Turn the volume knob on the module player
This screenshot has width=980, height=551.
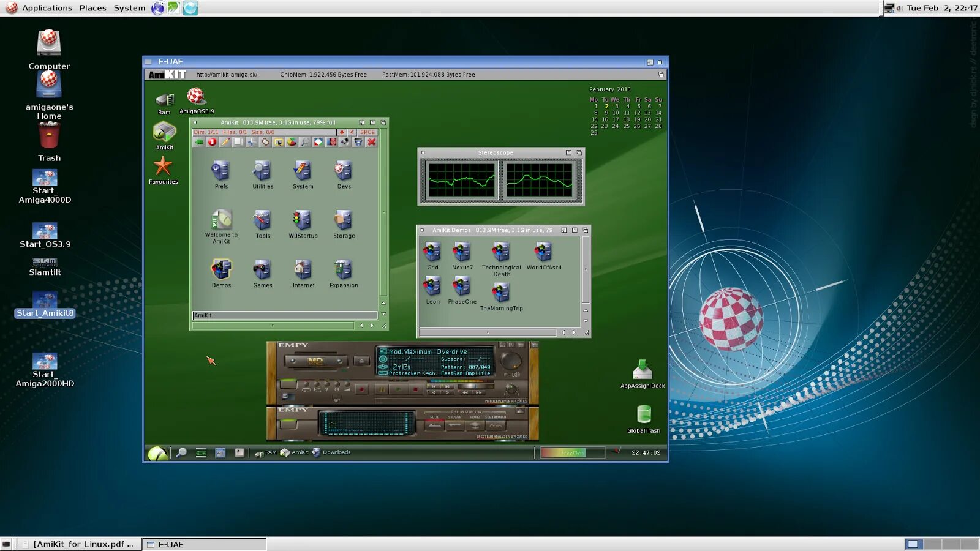(x=511, y=361)
